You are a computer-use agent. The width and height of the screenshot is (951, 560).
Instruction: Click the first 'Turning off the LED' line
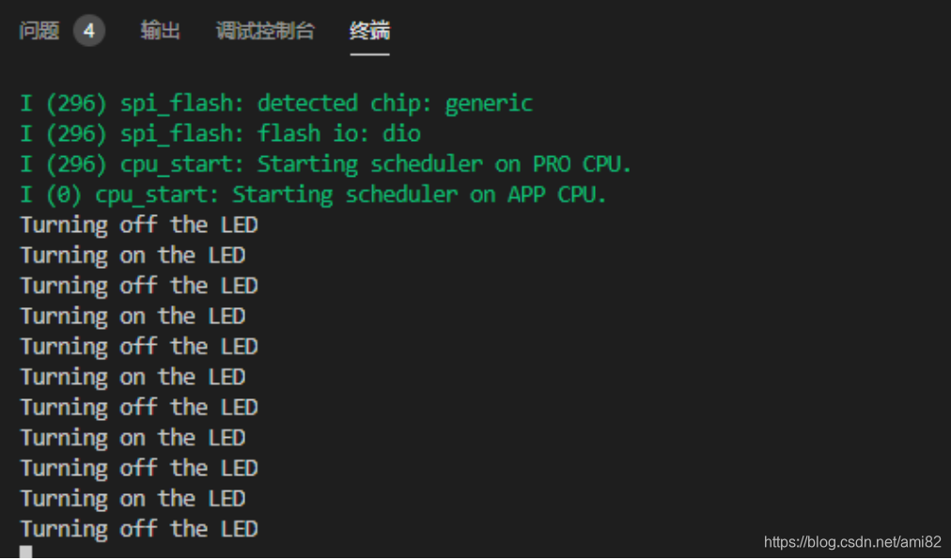tap(138, 225)
